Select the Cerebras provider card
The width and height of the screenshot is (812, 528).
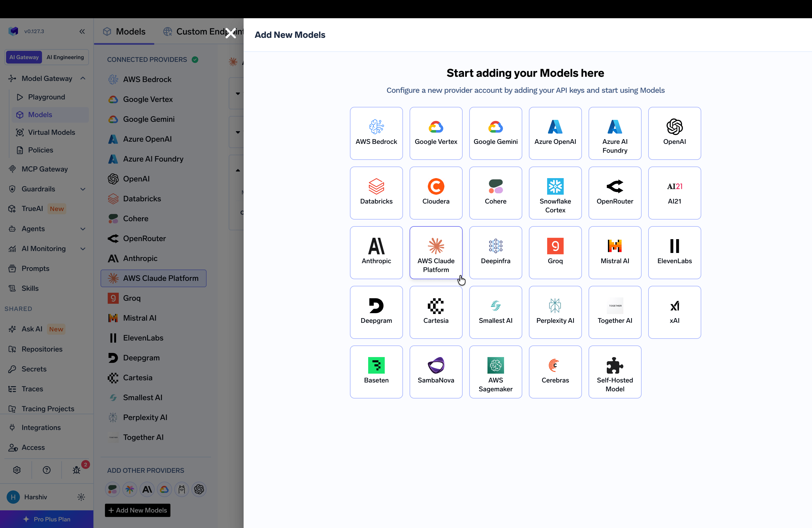point(555,372)
